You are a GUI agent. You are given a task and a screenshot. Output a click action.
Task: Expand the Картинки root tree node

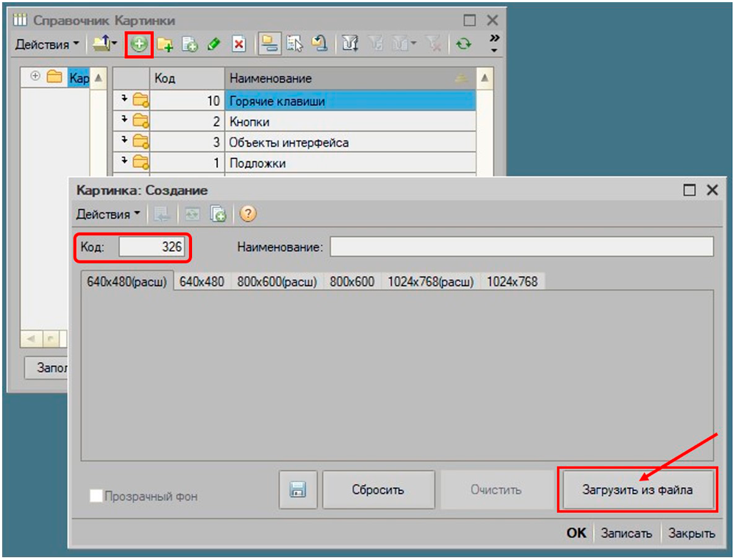[x=35, y=77]
